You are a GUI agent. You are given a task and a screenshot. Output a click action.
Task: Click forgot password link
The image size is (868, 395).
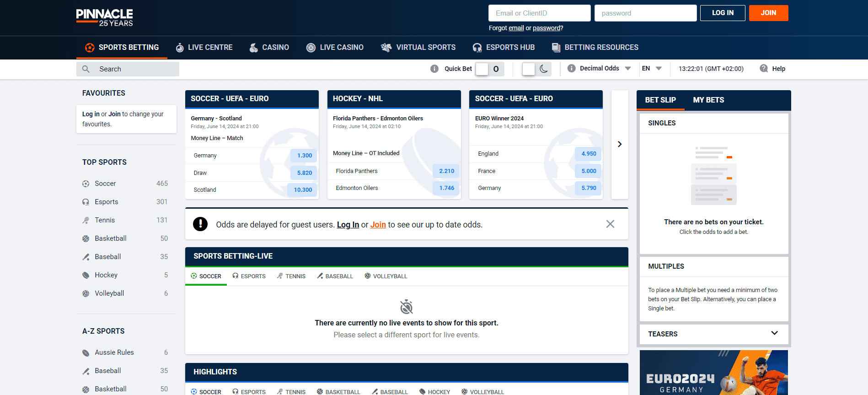coord(547,28)
